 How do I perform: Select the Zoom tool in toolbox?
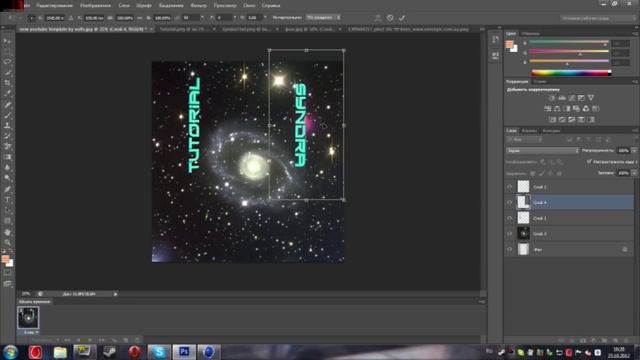(7, 242)
